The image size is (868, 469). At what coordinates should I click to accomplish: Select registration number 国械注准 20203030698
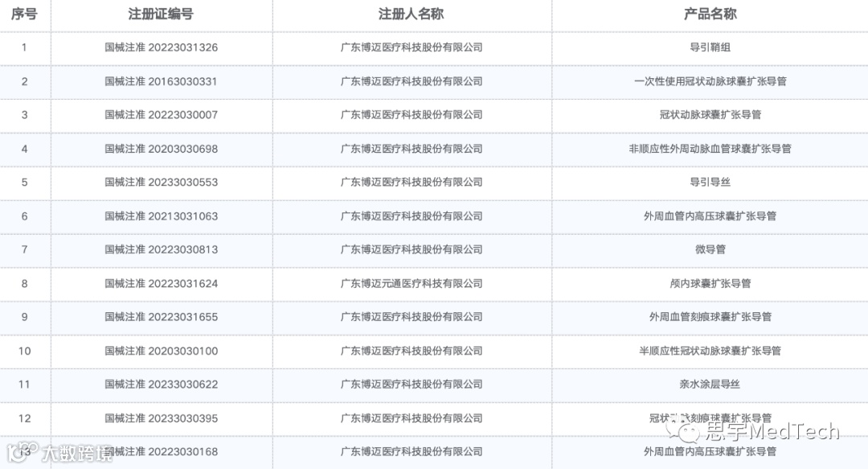[161, 149]
